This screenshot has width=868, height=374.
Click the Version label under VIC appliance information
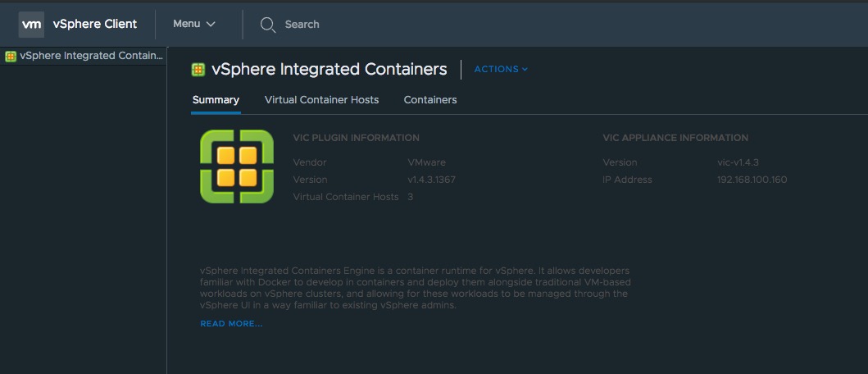tap(620, 162)
